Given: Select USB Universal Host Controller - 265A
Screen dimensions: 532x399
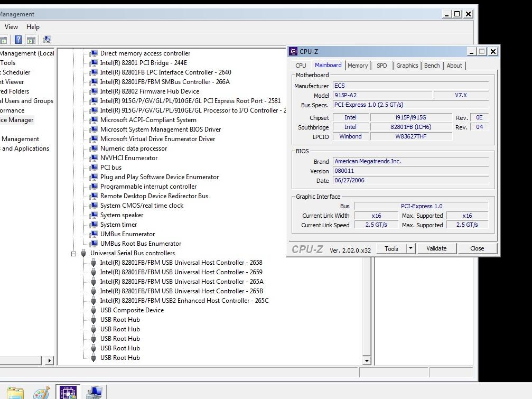Looking at the screenshot, I should click(x=182, y=282).
